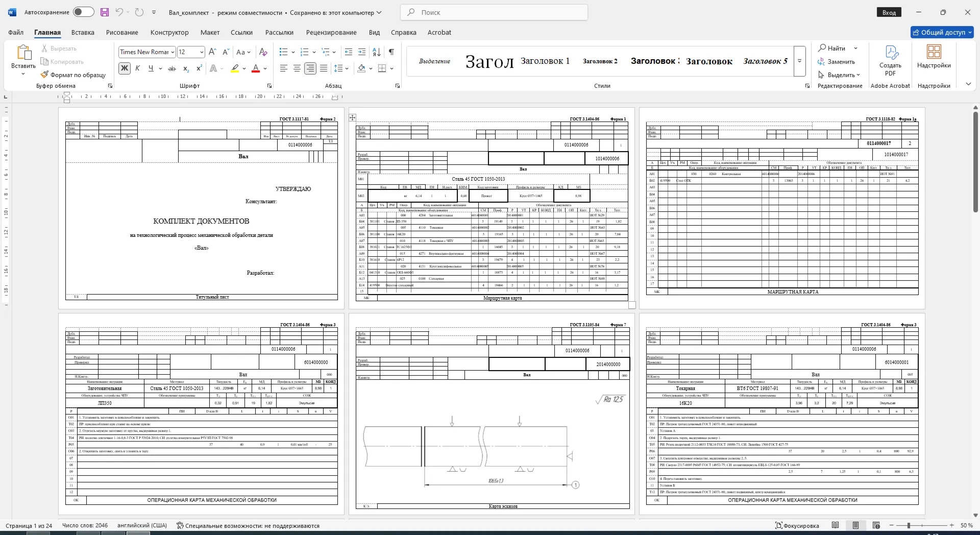Open the Рецензирование tab
Viewport: 980px width, 535px height.
[x=331, y=32]
